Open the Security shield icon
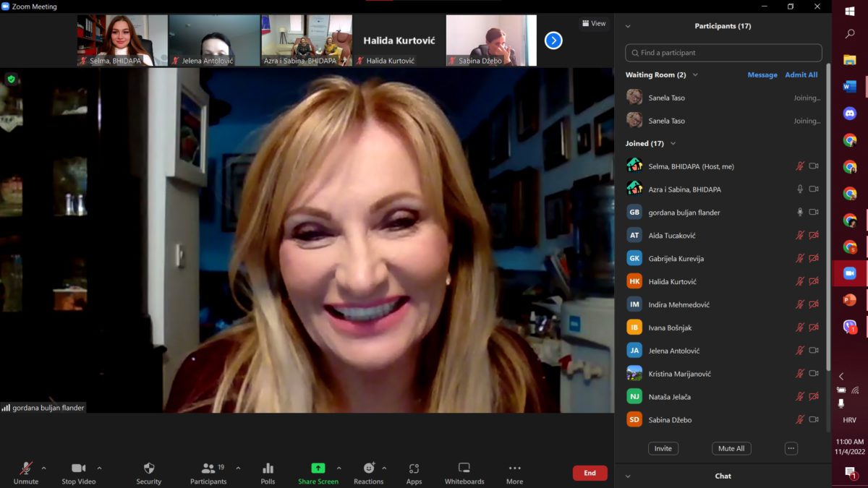868x488 pixels. pyautogui.click(x=149, y=468)
